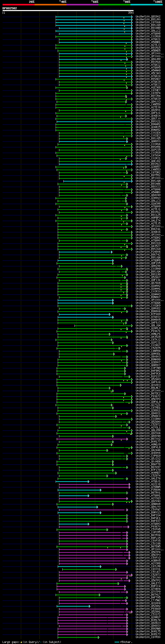Select UniRef100_A5C3A3 label

[x=148, y=73]
